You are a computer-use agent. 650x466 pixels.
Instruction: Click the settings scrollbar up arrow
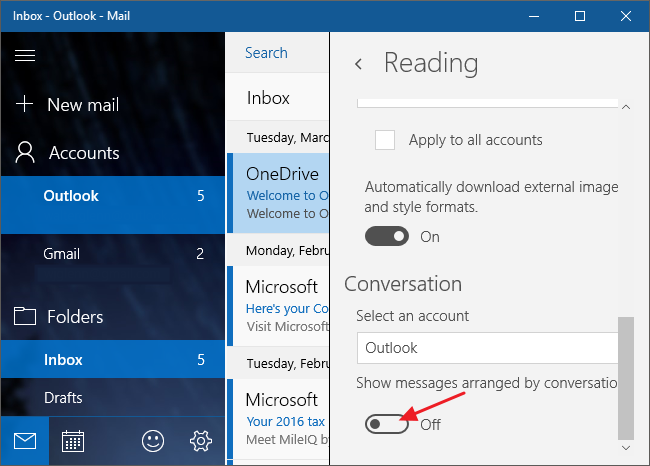626,107
